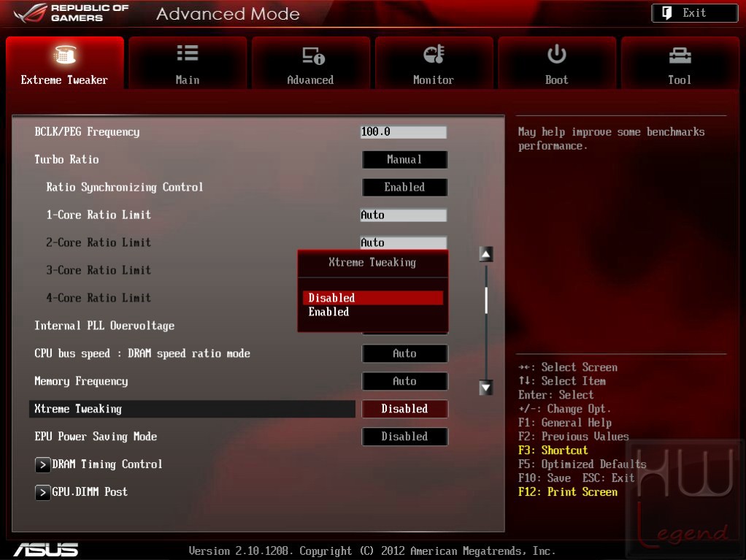This screenshot has width=746, height=560.
Task: Select Disabled in Xtreme Tweaking popup
Action: (x=372, y=298)
